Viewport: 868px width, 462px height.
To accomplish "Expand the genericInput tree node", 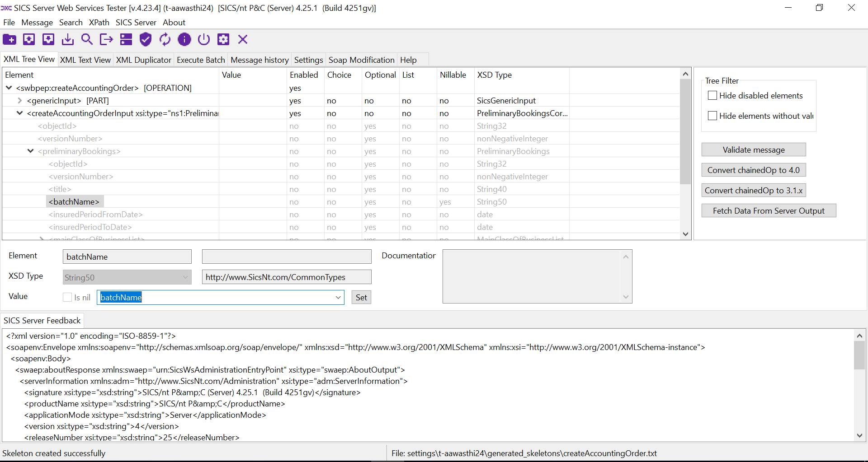I will click(x=20, y=101).
